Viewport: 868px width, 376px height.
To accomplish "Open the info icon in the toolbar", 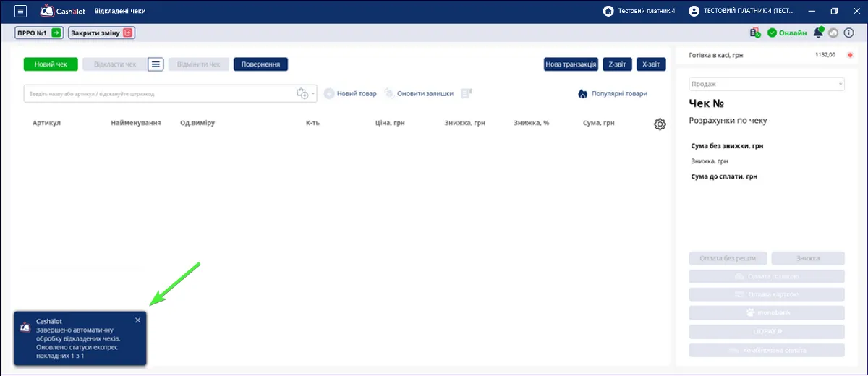I will tap(849, 33).
